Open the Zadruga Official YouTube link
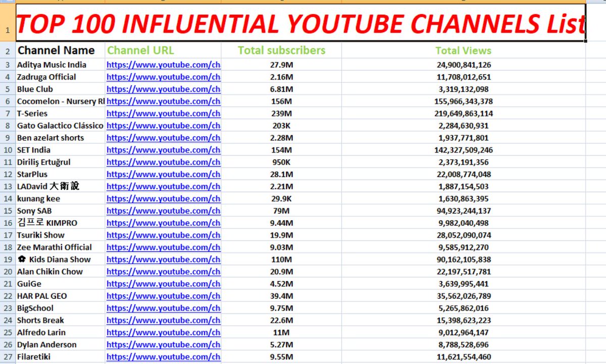 point(164,77)
